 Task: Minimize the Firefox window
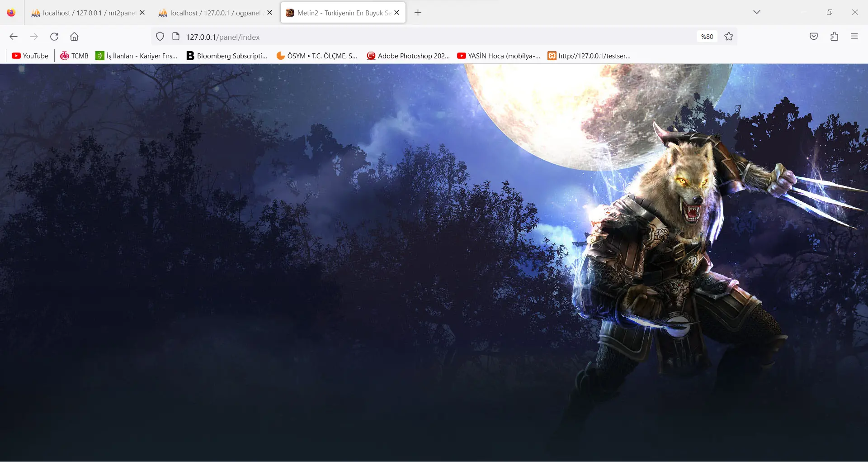[x=804, y=12]
